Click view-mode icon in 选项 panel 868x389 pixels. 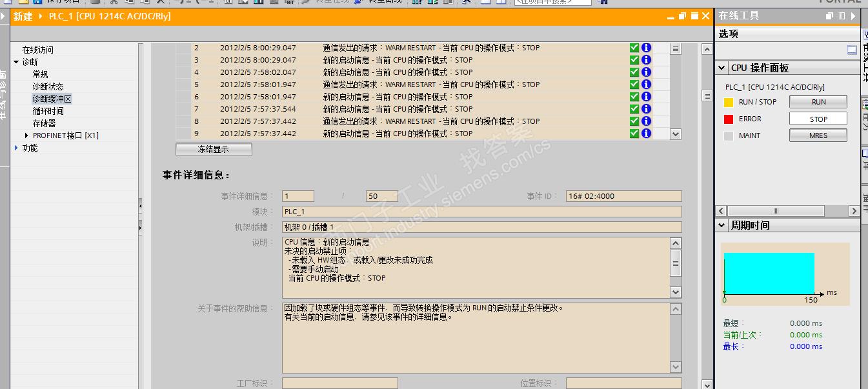click(852, 50)
